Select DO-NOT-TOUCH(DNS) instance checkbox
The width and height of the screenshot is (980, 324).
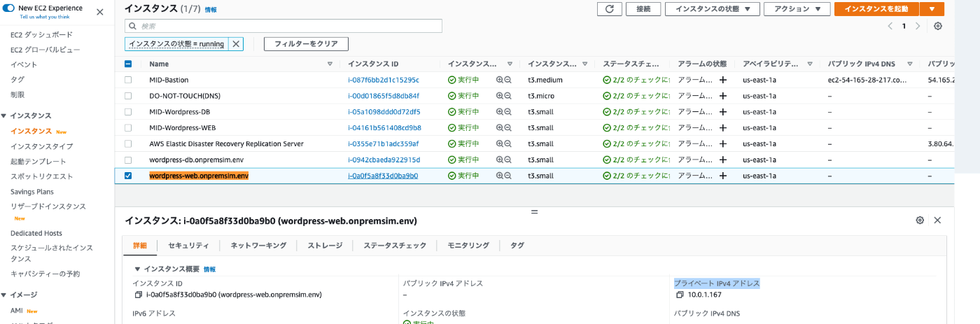[x=127, y=96]
